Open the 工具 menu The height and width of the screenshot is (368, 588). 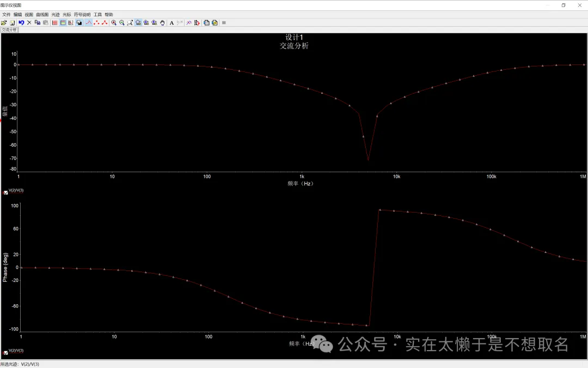click(x=97, y=15)
